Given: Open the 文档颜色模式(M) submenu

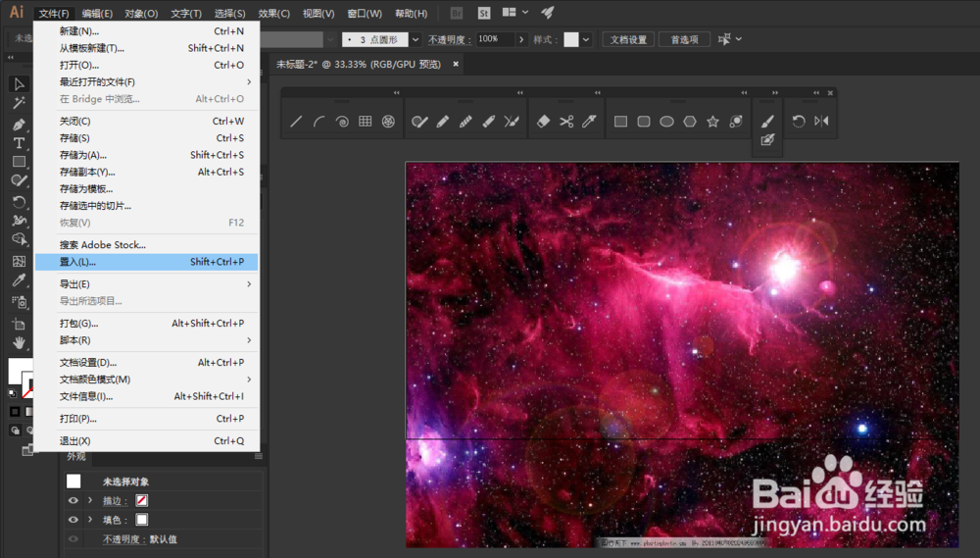Looking at the screenshot, I should pyautogui.click(x=147, y=380).
